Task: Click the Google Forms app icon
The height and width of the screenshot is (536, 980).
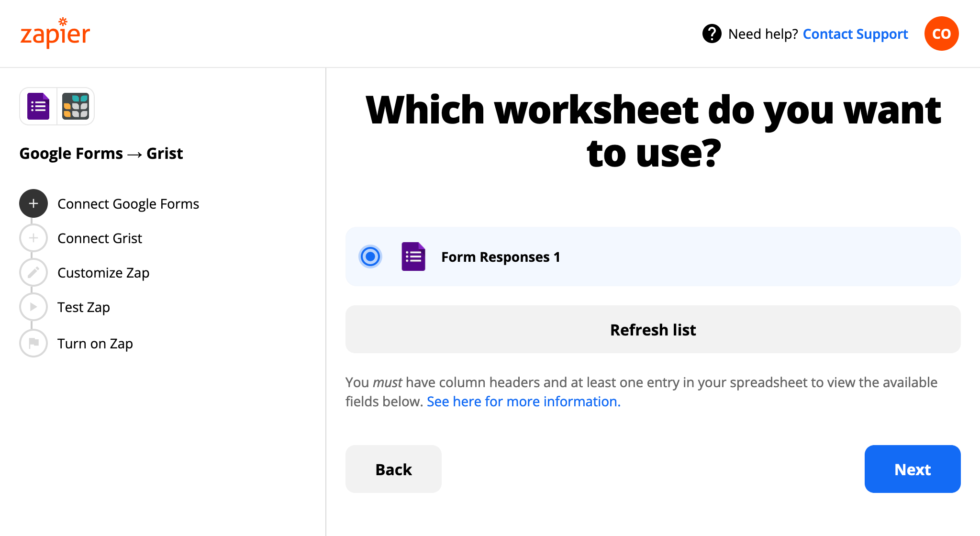Action: 39,106
